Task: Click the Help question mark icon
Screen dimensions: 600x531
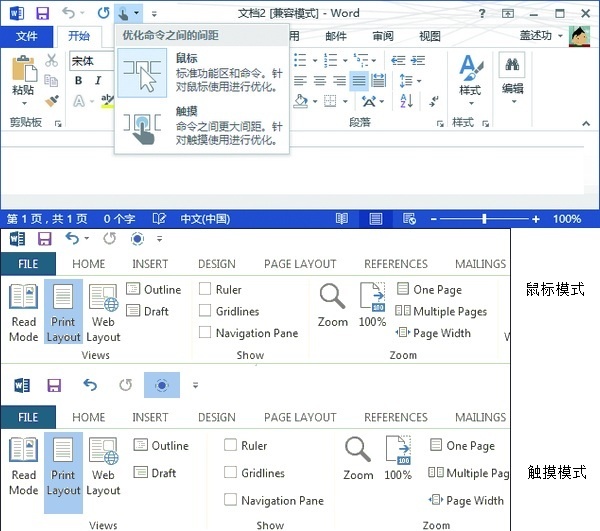Action: coord(482,14)
